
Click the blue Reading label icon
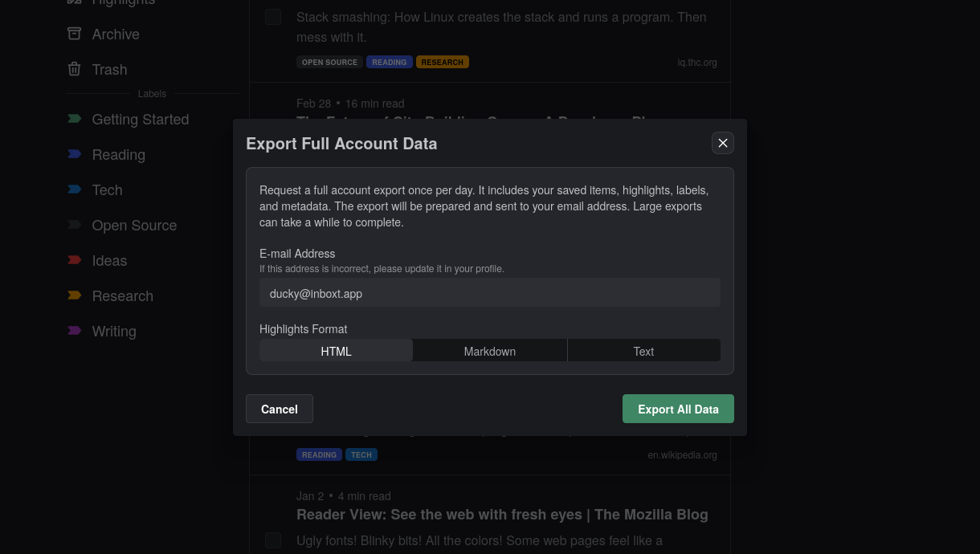click(x=75, y=153)
